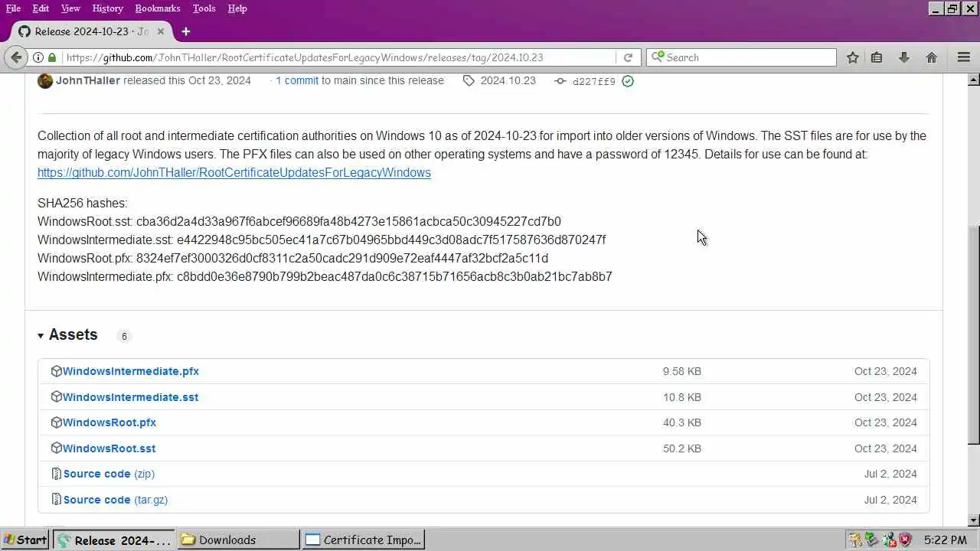The width and height of the screenshot is (980, 551).
Task: Click the package icon beside WindowsIntermediate.sst
Action: (56, 397)
